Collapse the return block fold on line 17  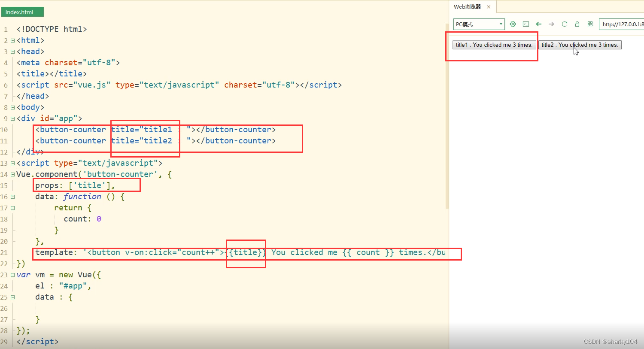coord(12,208)
